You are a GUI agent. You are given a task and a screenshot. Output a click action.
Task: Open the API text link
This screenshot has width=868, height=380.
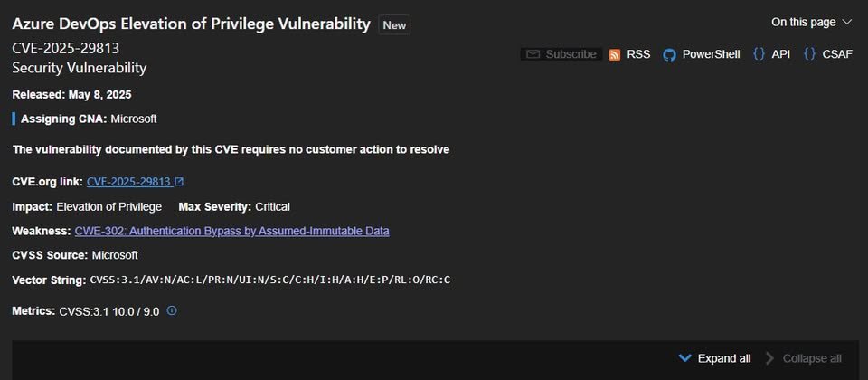(780, 54)
